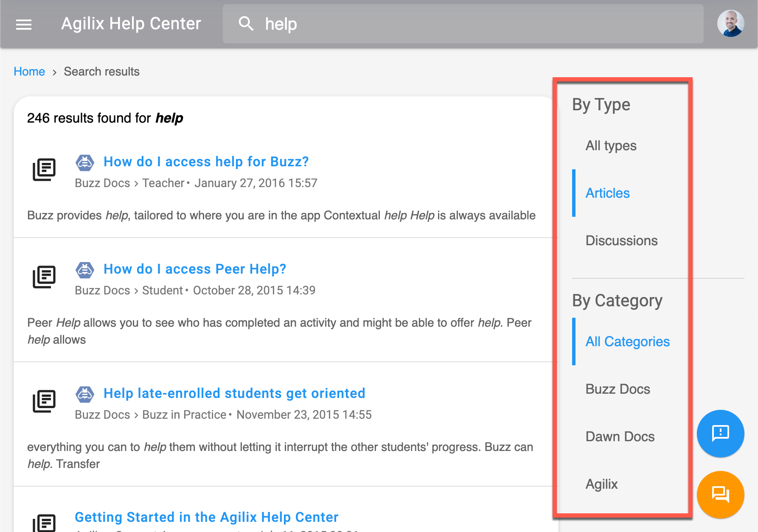Screen dimensions: 758x532
Task: Filter by All types
Action: (611, 146)
